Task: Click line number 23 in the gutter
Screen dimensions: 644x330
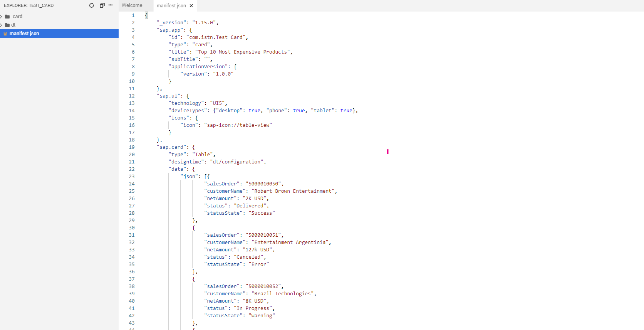Action: click(x=132, y=177)
